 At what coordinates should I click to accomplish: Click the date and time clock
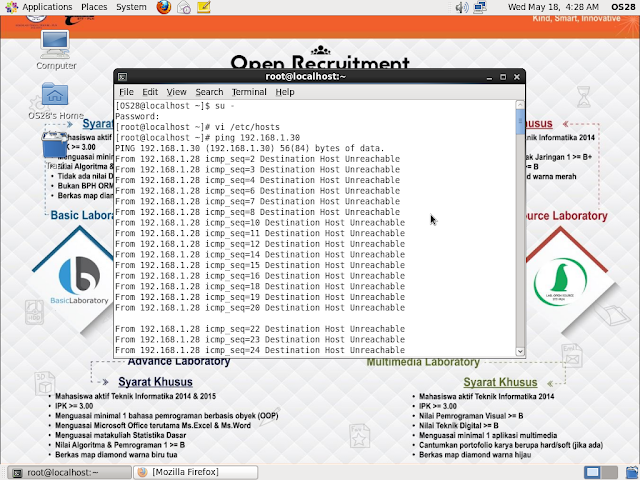point(553,7)
